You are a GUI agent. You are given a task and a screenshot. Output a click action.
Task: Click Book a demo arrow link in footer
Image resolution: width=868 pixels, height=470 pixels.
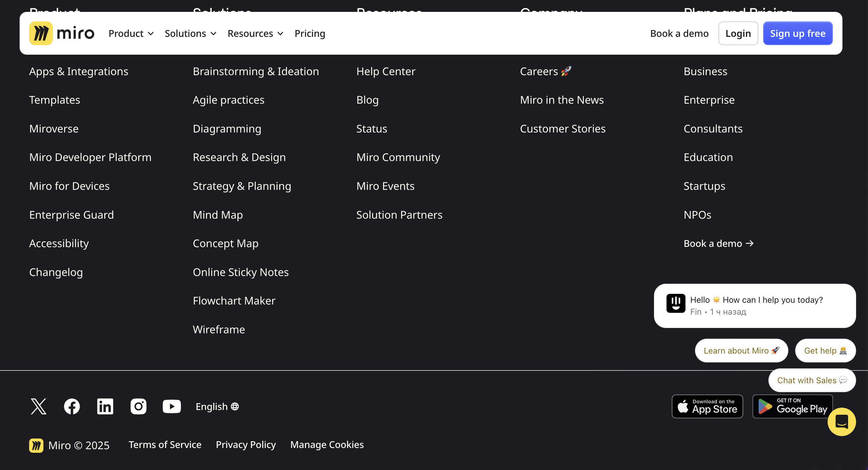pos(718,243)
